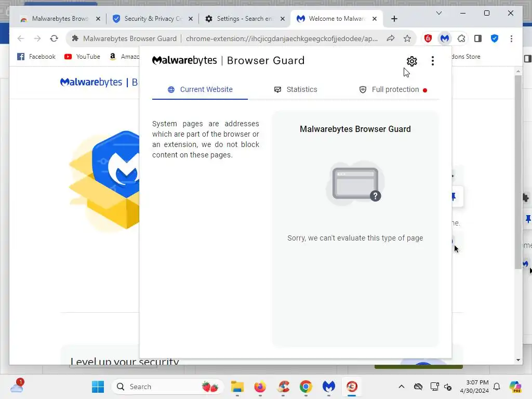
Task: Switch to the Statistics tab
Action: (296, 89)
